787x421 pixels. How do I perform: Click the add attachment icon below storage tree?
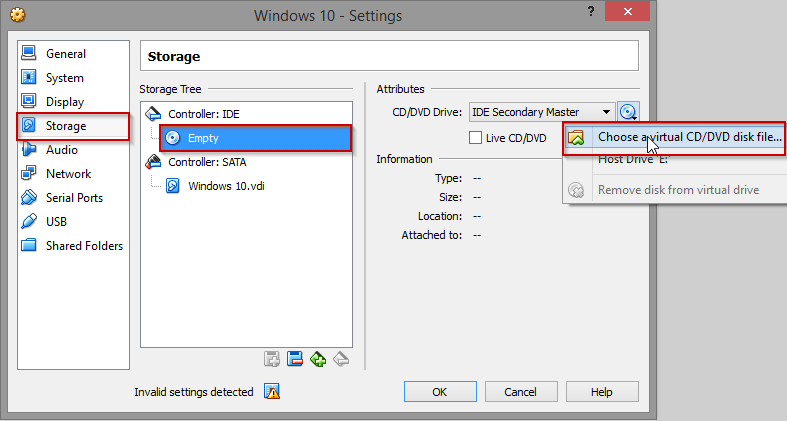click(x=272, y=359)
